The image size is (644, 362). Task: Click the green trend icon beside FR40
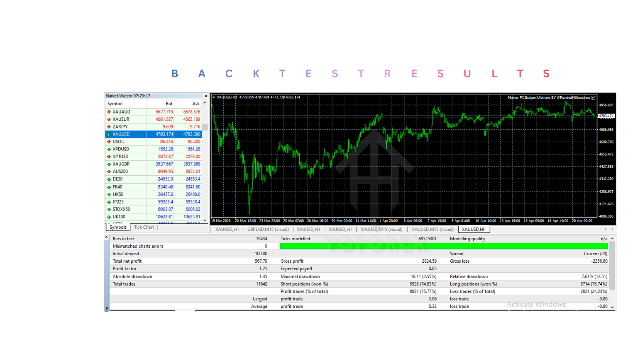(108, 186)
